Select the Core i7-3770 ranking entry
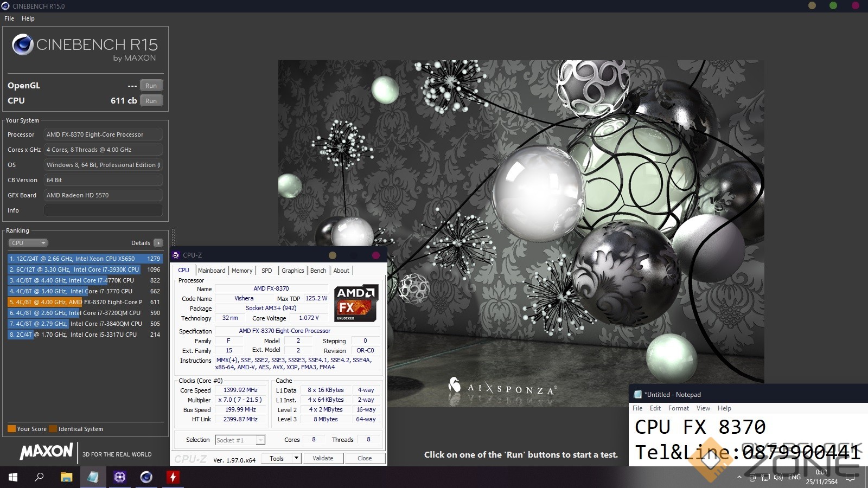 [x=85, y=291]
